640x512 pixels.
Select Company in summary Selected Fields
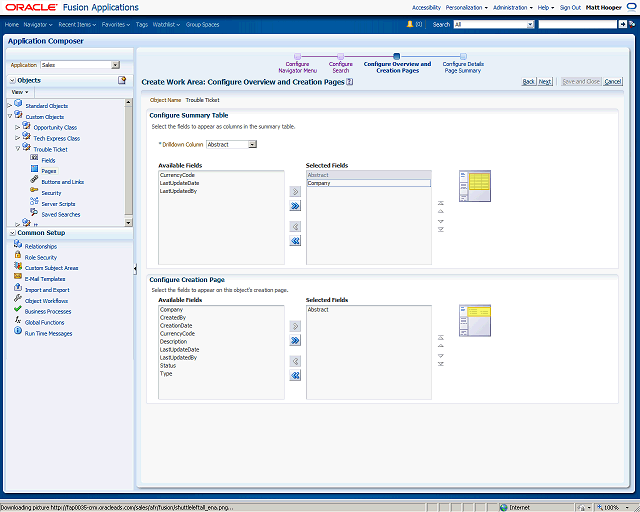point(369,183)
